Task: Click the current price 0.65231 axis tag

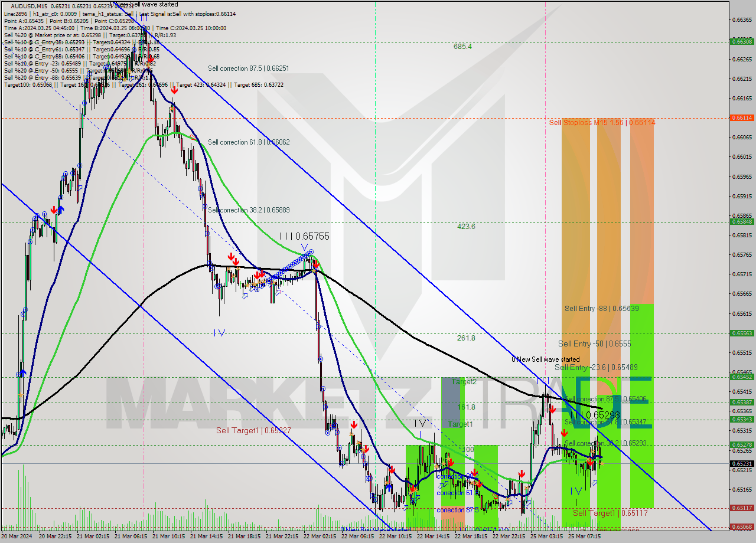Action: [742, 463]
